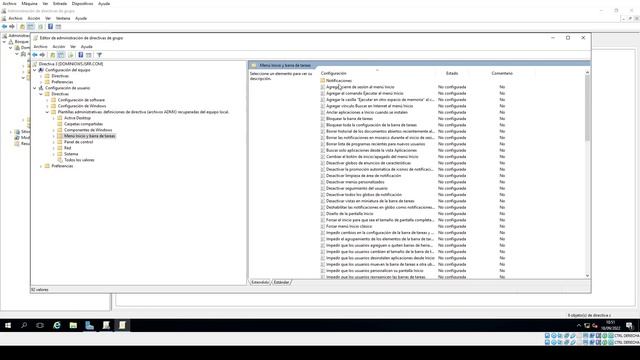640x360 pixels.
Task: Expand Configuración de software node
Action: [47, 100]
